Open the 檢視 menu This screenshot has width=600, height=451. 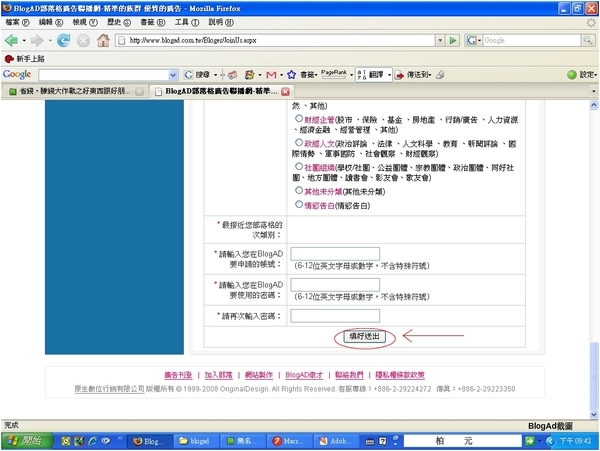coord(85,23)
